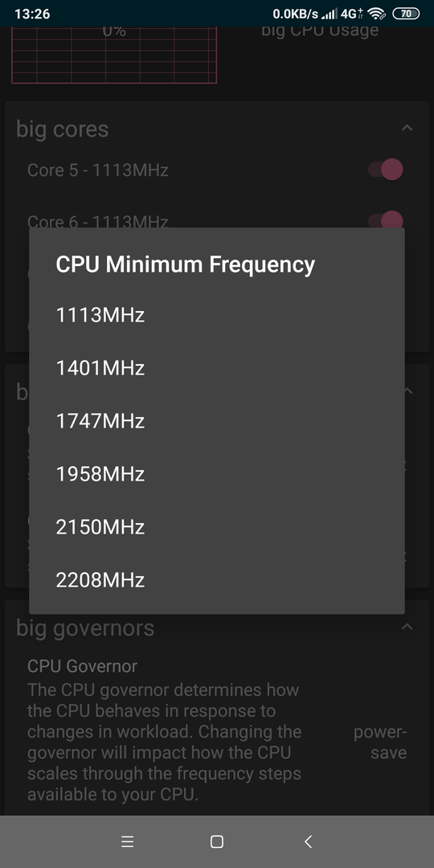Open recent apps menu icon

tap(127, 841)
